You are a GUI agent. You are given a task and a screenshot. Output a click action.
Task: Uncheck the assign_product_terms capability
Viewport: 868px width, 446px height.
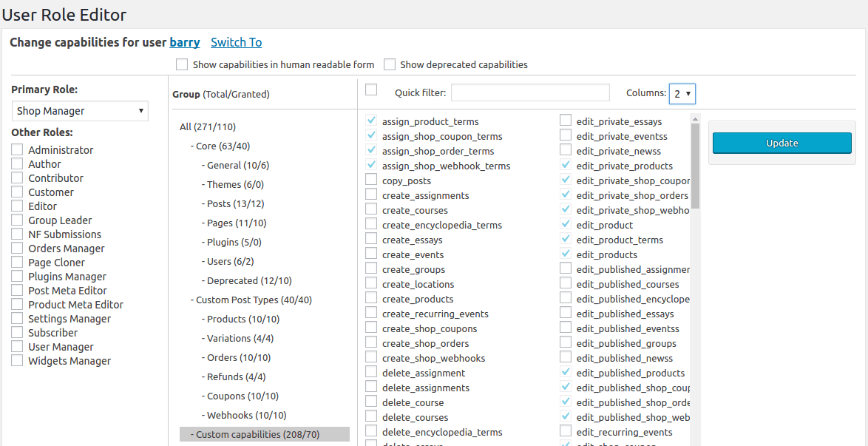point(370,121)
